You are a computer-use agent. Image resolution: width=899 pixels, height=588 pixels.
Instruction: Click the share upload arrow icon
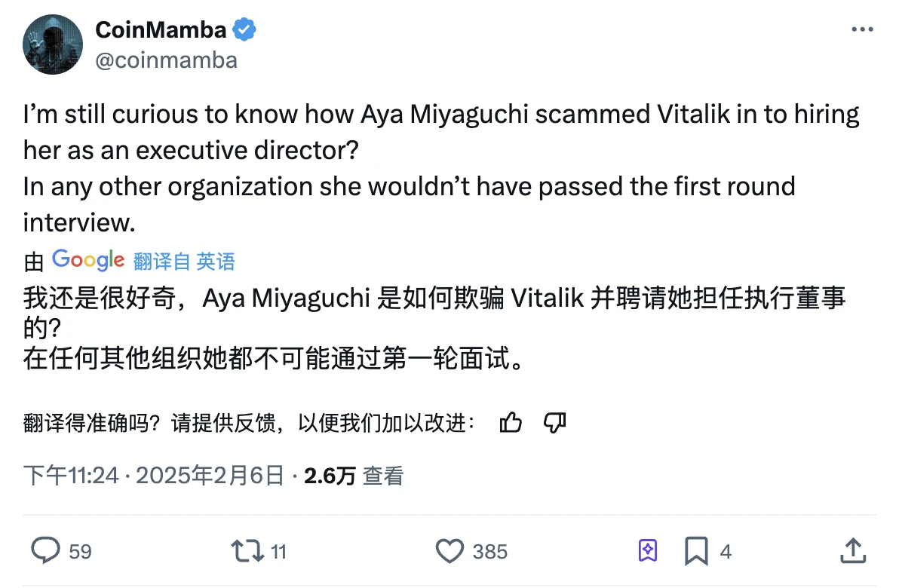point(853,551)
